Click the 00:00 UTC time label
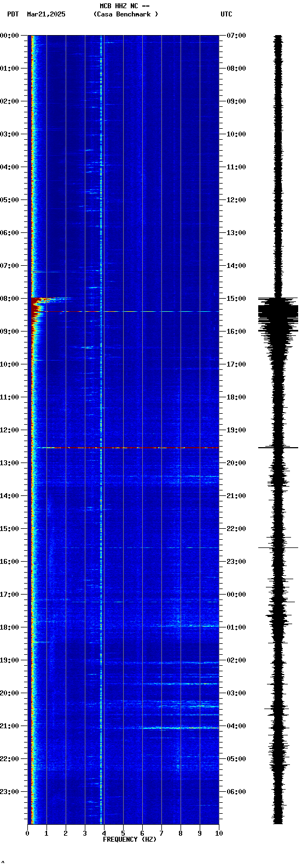Viewport: 302px width, 868px height. 236,595
